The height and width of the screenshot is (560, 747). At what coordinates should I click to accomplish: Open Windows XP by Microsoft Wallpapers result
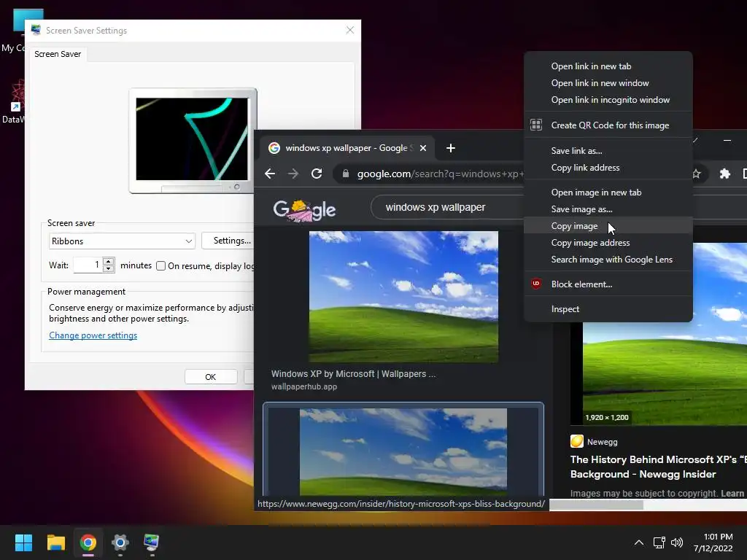coord(353,374)
